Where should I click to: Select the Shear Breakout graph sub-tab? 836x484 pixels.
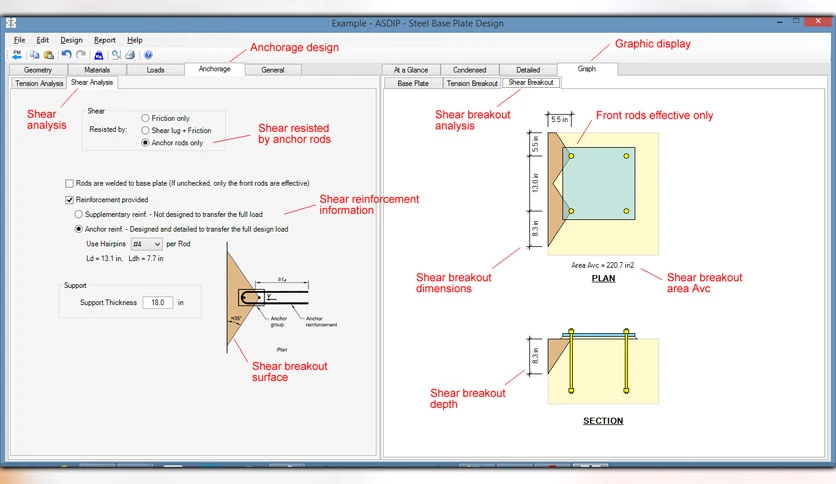[x=531, y=82]
